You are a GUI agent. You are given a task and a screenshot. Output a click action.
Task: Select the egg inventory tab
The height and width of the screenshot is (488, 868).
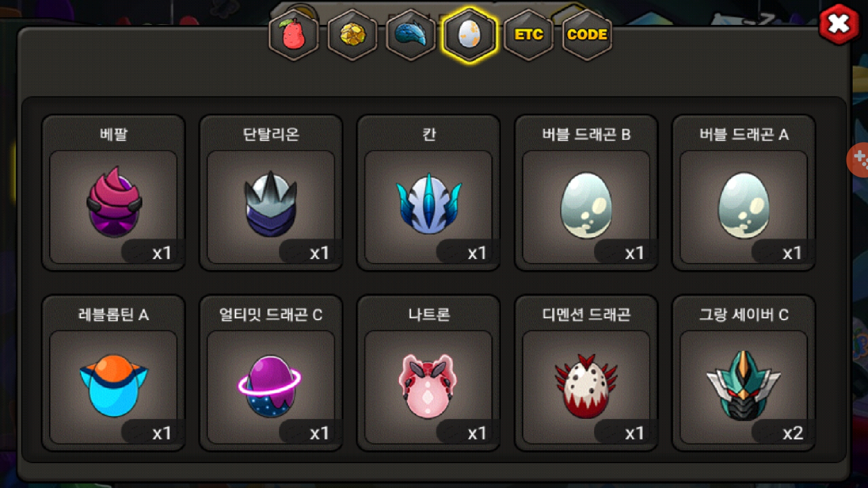click(x=470, y=35)
